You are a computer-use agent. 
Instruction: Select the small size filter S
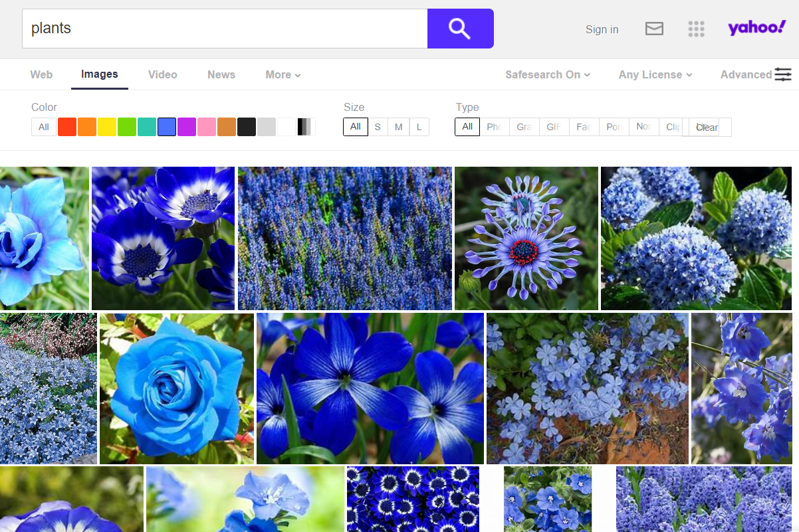tap(378, 127)
